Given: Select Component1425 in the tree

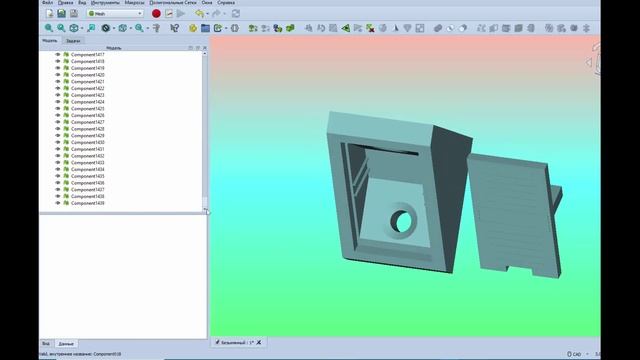Looking at the screenshot, I should [87, 109].
